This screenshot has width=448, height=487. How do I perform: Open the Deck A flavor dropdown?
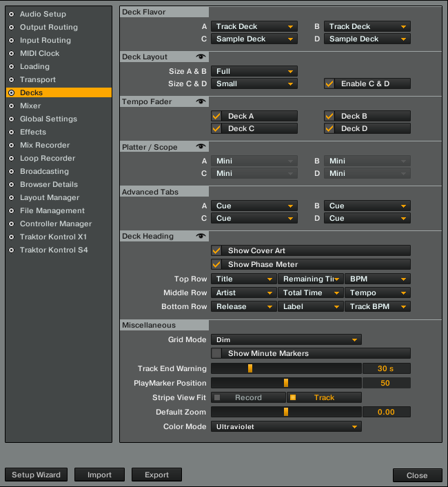point(254,27)
